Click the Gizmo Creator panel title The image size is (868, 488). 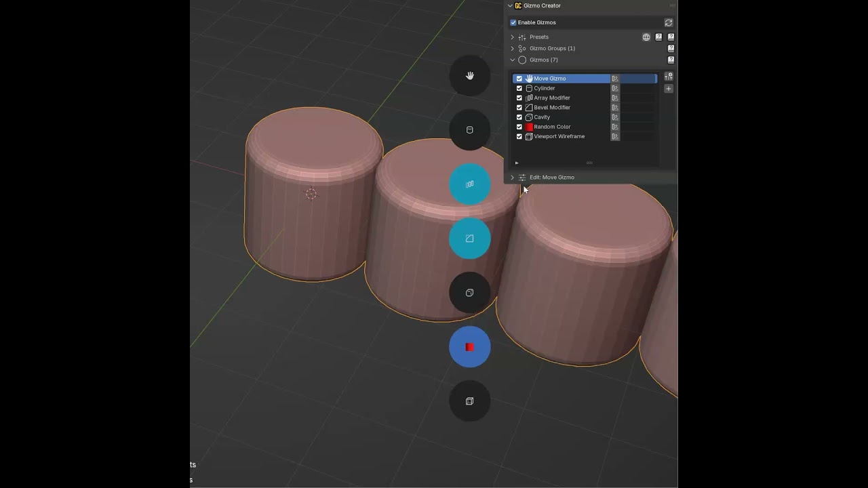542,5
